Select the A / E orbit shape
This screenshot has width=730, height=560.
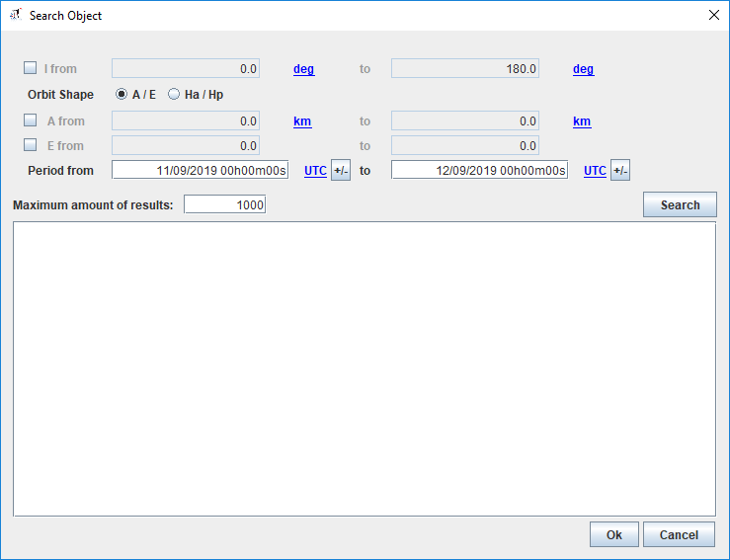pyautogui.click(x=122, y=95)
